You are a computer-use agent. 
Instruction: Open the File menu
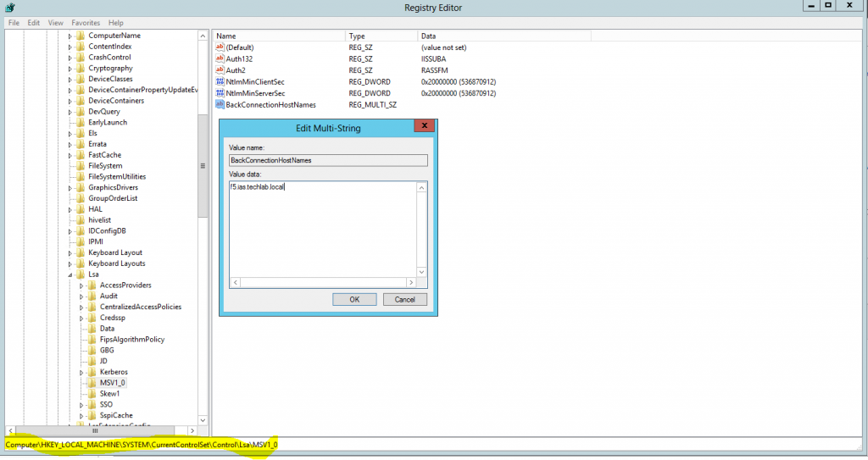pos(14,23)
